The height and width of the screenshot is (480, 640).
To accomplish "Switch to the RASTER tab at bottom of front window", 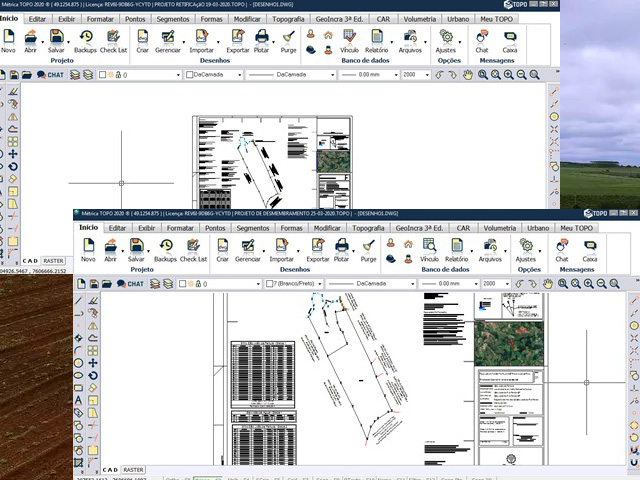I will tap(133, 469).
